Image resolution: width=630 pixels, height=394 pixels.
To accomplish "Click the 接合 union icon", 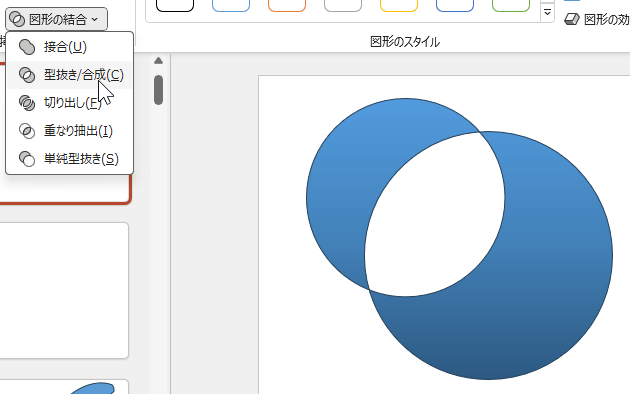I will 27,47.
